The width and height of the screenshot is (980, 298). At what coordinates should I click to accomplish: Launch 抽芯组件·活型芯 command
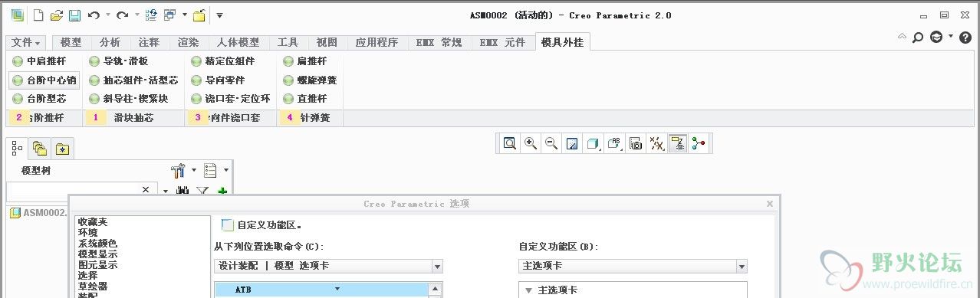pyautogui.click(x=133, y=80)
